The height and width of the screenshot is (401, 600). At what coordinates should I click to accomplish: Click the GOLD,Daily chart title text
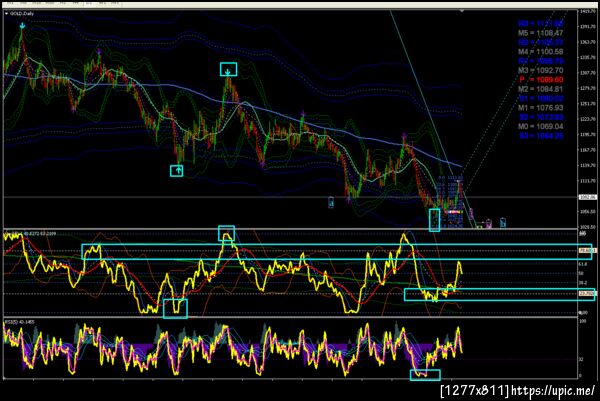click(x=22, y=14)
